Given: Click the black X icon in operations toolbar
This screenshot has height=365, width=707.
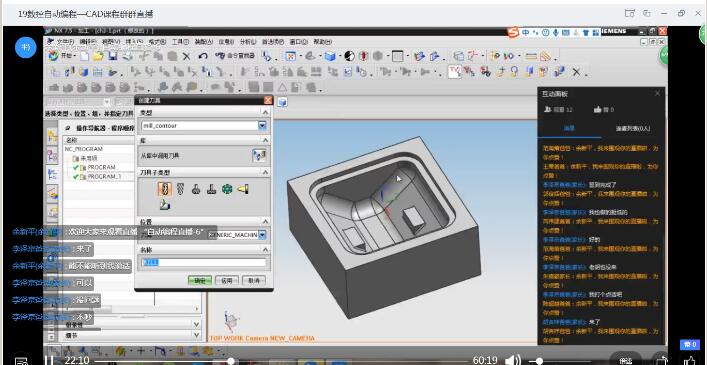Looking at the screenshot, I should pyautogui.click(x=576, y=72).
